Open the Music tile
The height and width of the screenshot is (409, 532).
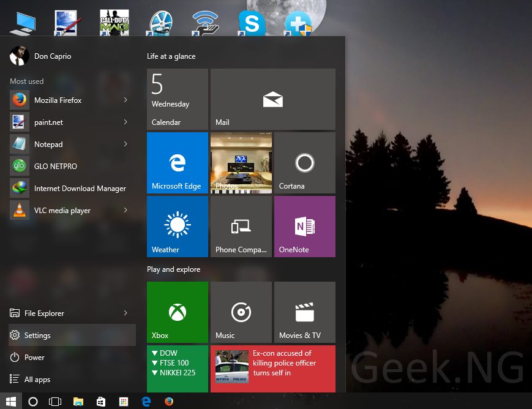click(241, 312)
